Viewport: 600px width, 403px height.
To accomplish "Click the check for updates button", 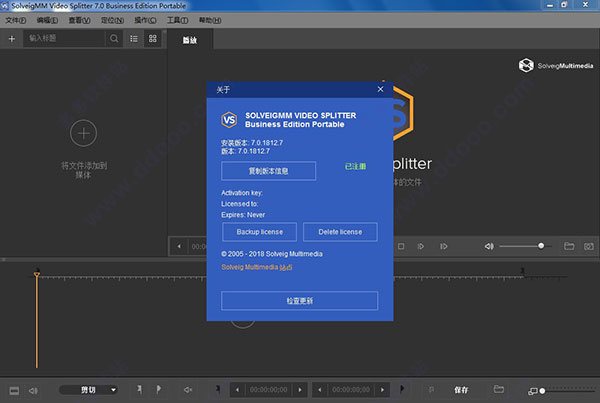I will pos(300,301).
